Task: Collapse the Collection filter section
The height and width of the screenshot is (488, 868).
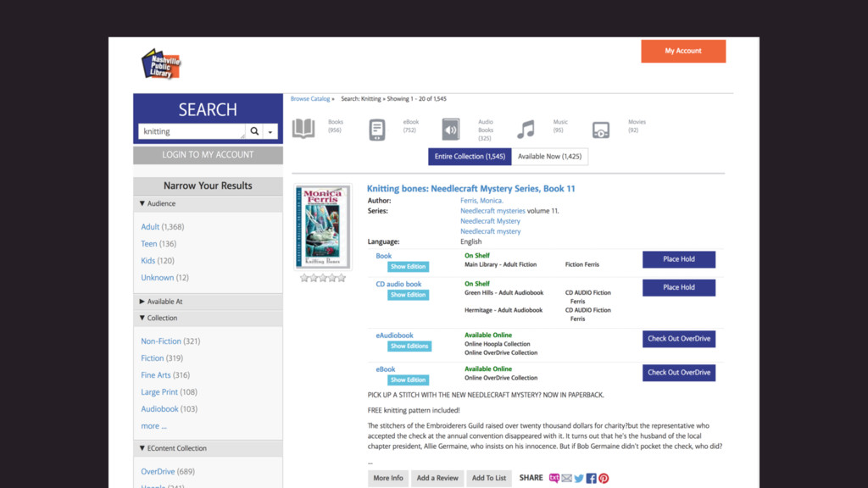Action: 209,319
